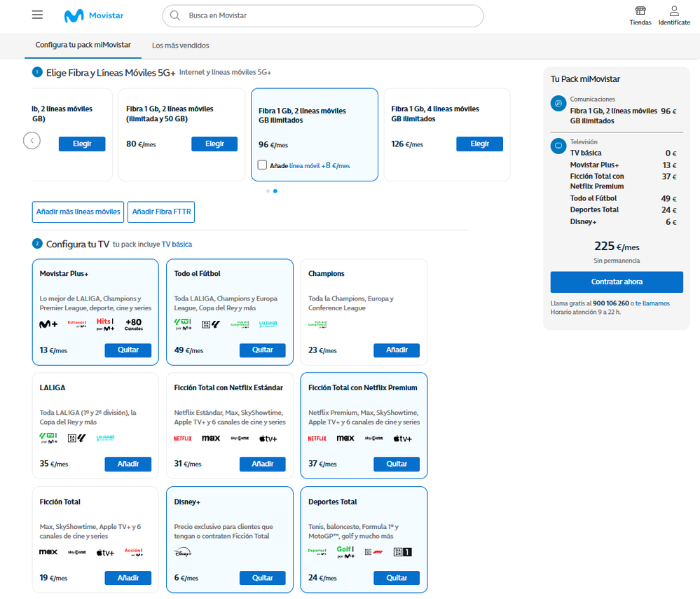Go to previous fibra plans with left arrow
Screen dimensions: 700x599
point(32,141)
